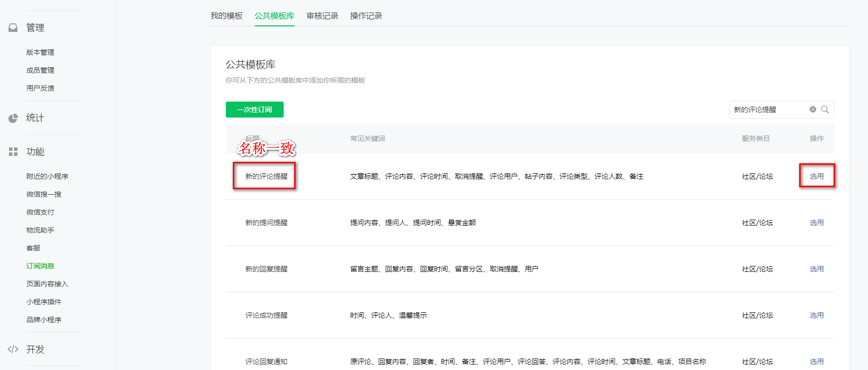Focus the template search input field
The image size is (868, 370).
[x=768, y=110]
